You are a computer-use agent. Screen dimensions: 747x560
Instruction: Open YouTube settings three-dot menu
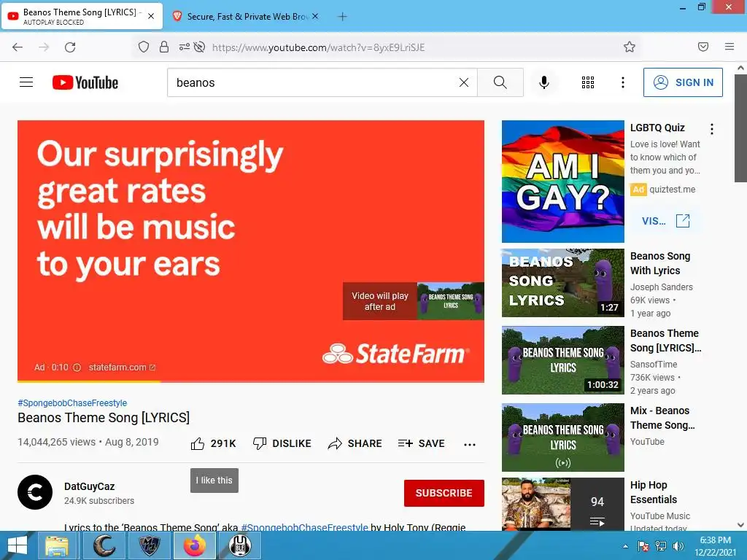tap(623, 82)
